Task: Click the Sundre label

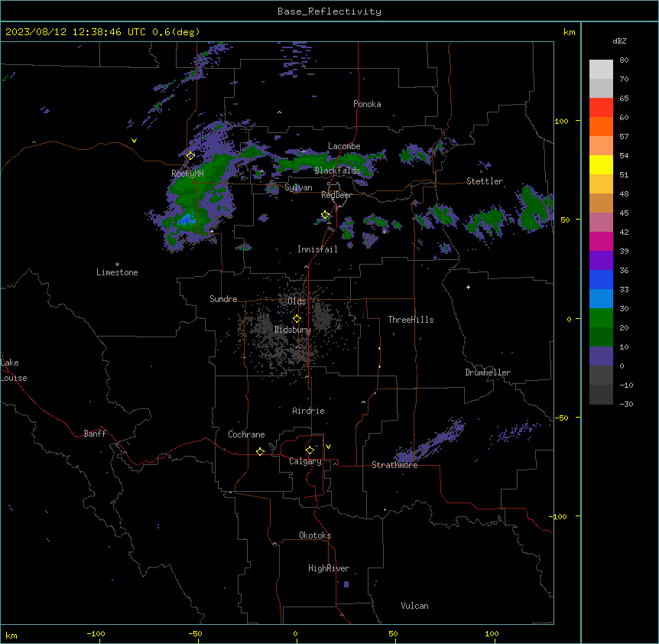Action: pos(223,299)
